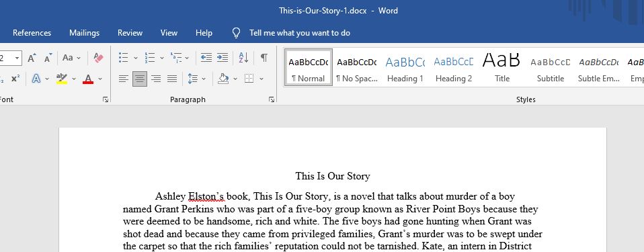
Task: Open numbering library dropdown arrow
Action: pos(162,58)
